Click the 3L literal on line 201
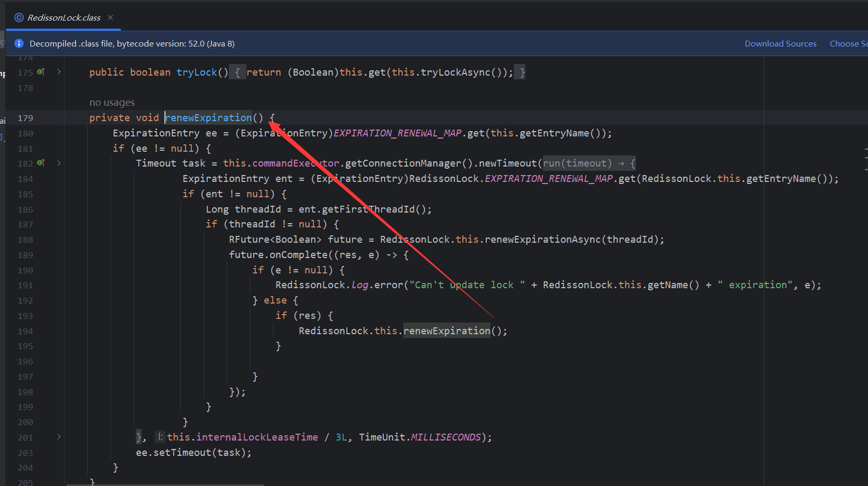 tap(341, 437)
